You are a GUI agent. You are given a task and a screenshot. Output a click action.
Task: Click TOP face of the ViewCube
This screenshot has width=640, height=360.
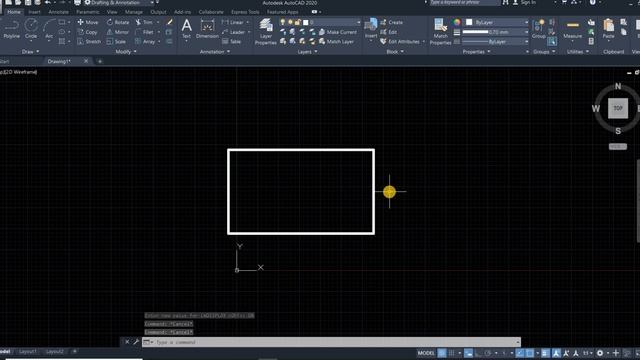click(618, 108)
